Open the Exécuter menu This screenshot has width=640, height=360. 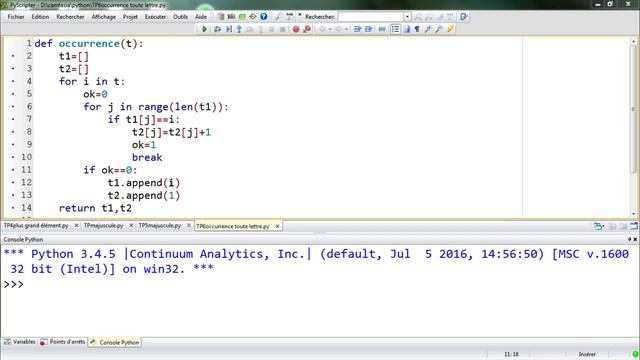(x=156, y=17)
